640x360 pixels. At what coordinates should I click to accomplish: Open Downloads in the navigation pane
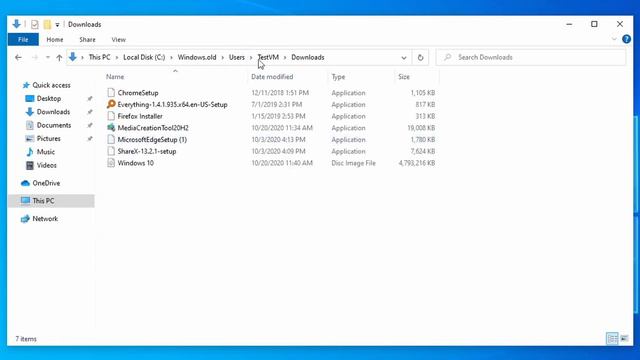53,112
